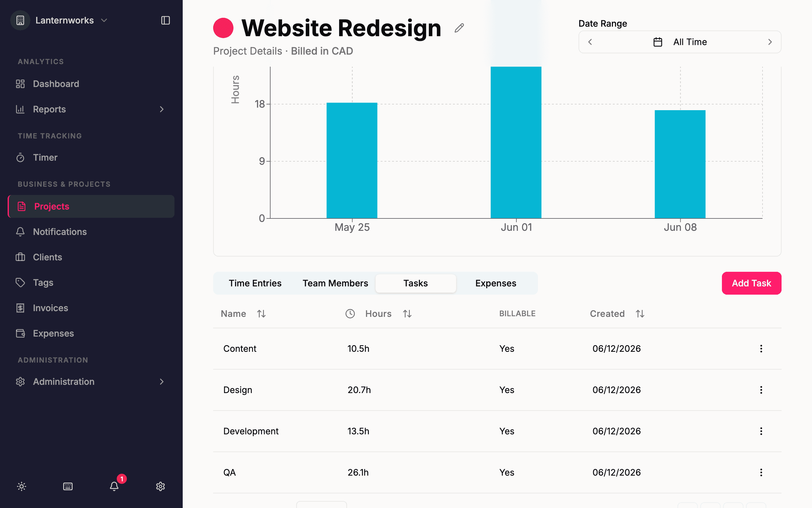This screenshot has width=812, height=508.
Task: Expand the Administration submenu chevron
Action: pyautogui.click(x=162, y=382)
